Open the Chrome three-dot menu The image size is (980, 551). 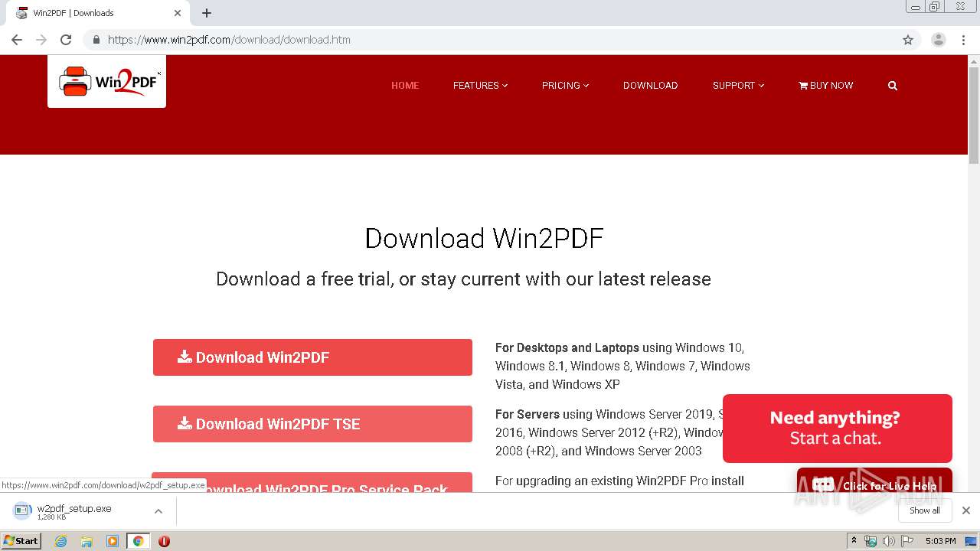(963, 40)
